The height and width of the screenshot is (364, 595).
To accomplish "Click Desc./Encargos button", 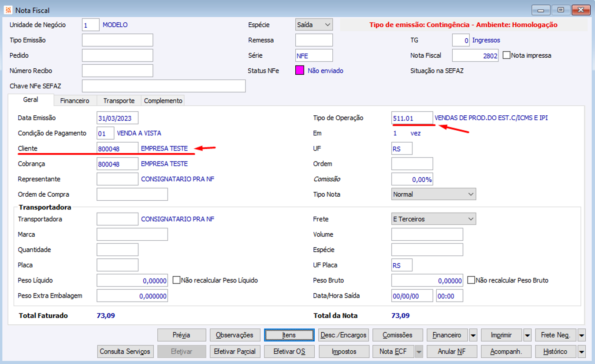I will (343, 335).
